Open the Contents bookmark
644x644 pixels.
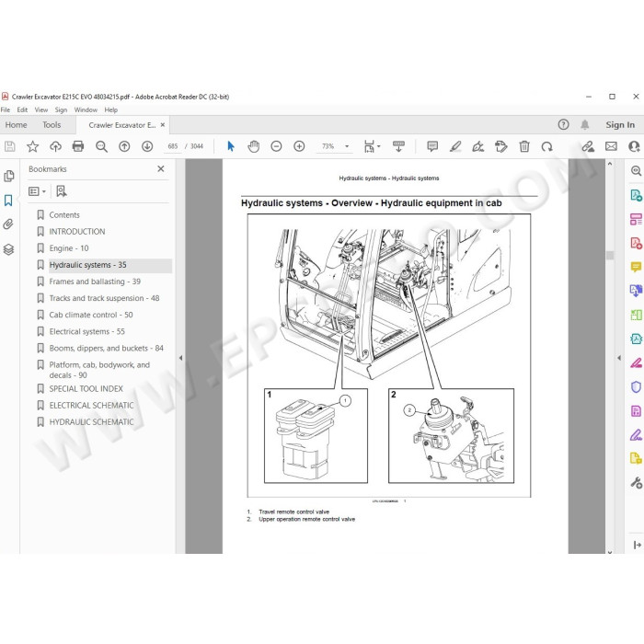pos(64,214)
